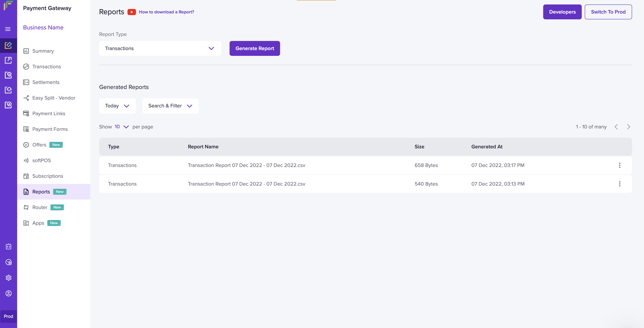644x328 pixels.
Task: Click the hamburger menu icon
Action: click(x=8, y=29)
